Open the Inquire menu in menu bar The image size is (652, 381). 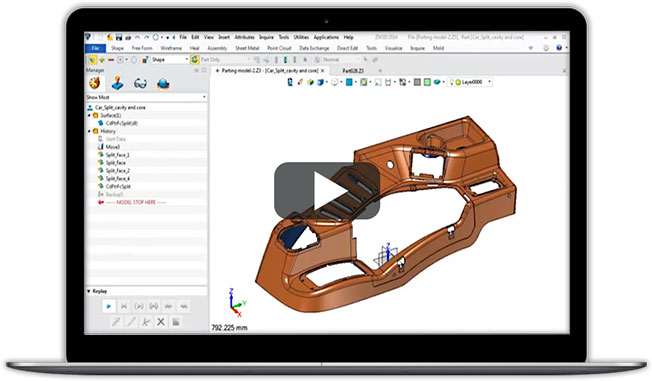[266, 37]
